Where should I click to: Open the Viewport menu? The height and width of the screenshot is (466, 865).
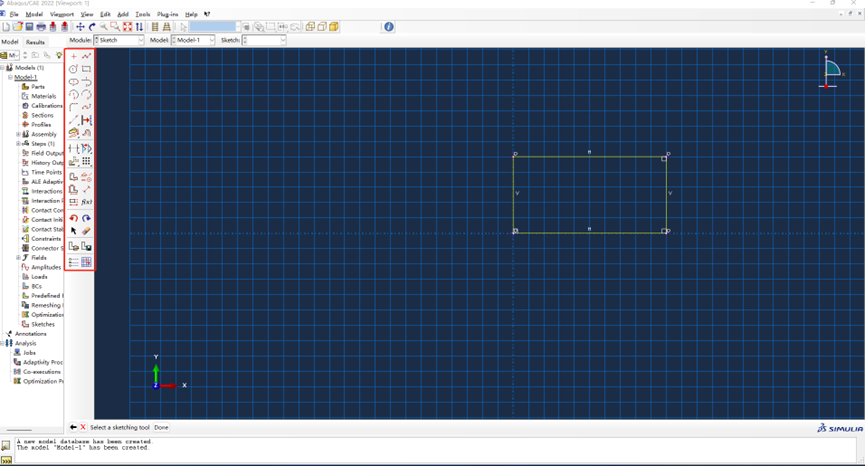(62, 14)
